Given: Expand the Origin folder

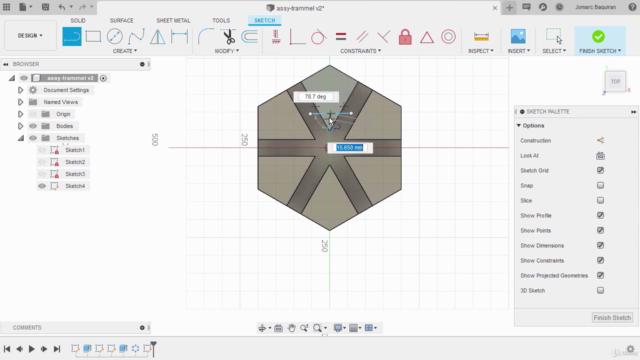Looking at the screenshot, I should click(20, 114).
